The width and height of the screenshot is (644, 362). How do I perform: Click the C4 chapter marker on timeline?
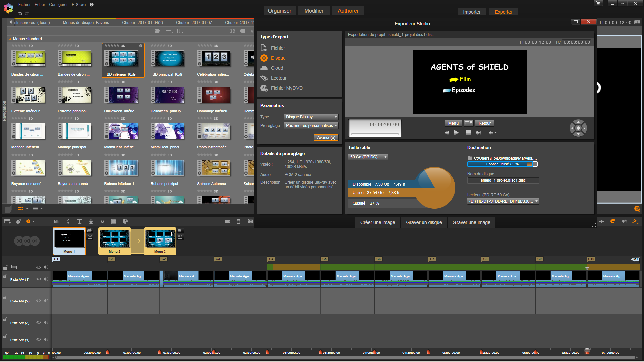point(271,259)
